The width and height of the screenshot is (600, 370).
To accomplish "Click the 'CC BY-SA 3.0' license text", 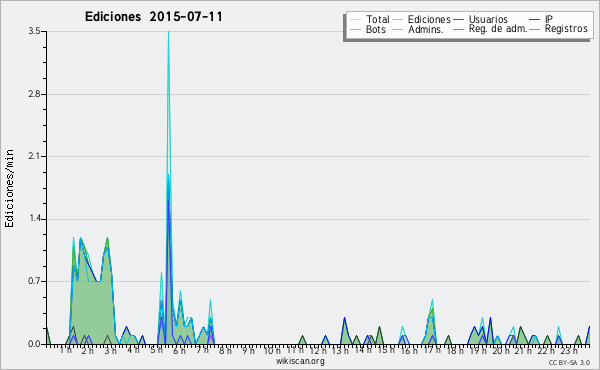I will coord(569,363).
